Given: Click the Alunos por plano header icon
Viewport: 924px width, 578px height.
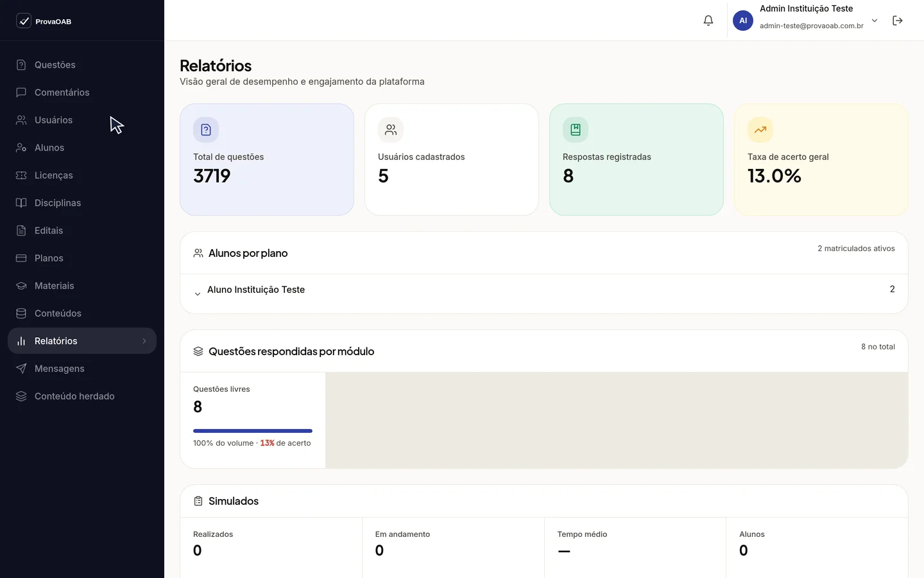Looking at the screenshot, I should tap(198, 253).
